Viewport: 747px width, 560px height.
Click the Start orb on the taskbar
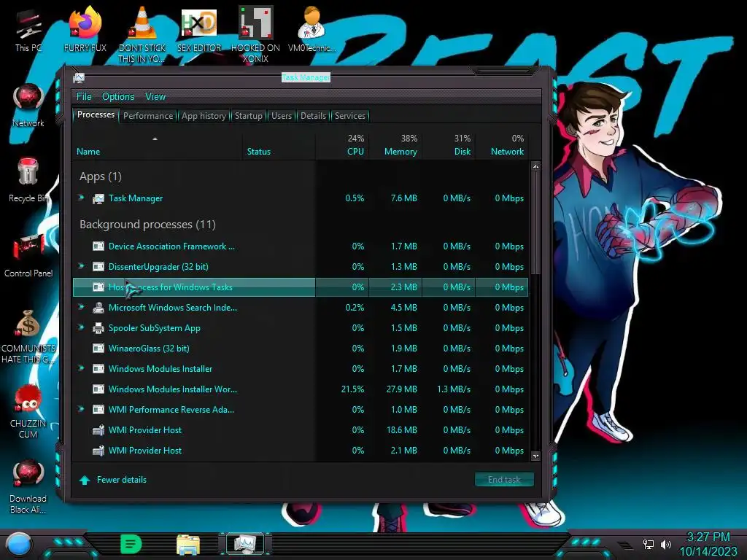(x=19, y=545)
